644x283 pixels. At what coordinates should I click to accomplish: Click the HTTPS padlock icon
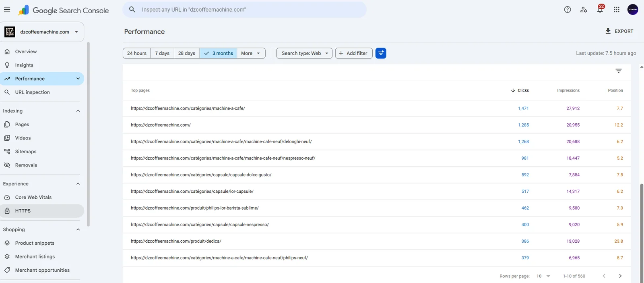tap(7, 211)
